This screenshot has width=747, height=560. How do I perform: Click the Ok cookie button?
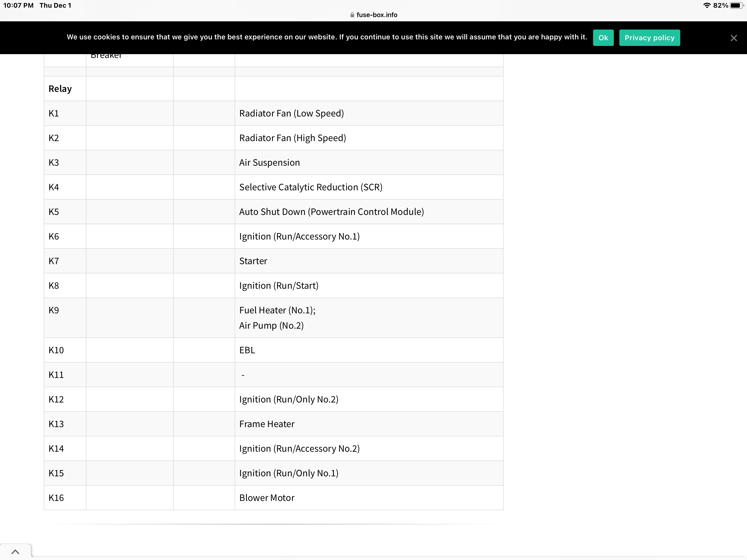click(x=603, y=38)
